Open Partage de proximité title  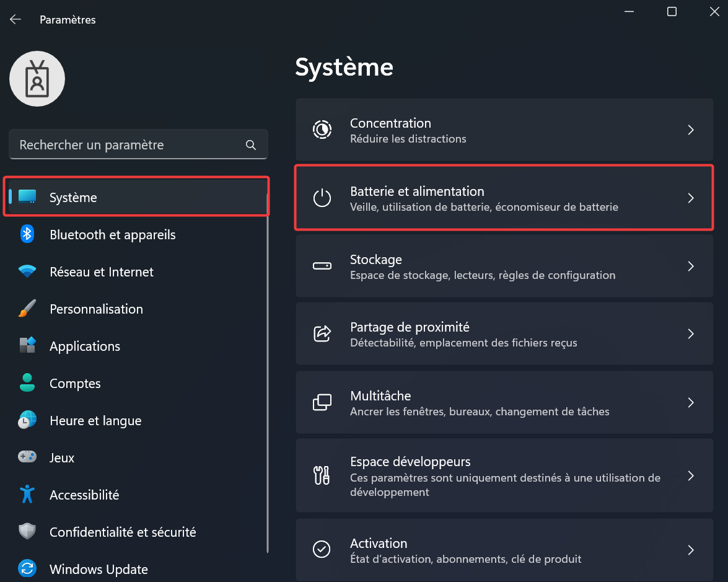tap(410, 327)
